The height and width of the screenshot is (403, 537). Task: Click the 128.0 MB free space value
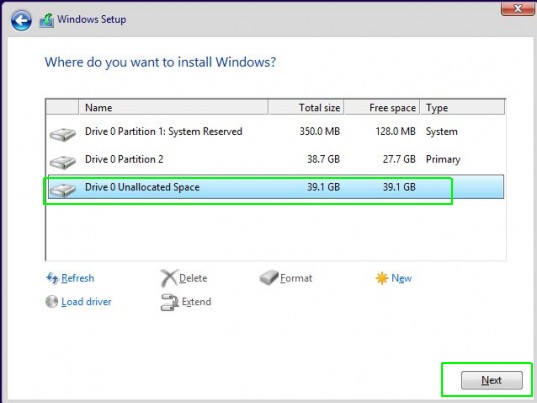(x=396, y=131)
